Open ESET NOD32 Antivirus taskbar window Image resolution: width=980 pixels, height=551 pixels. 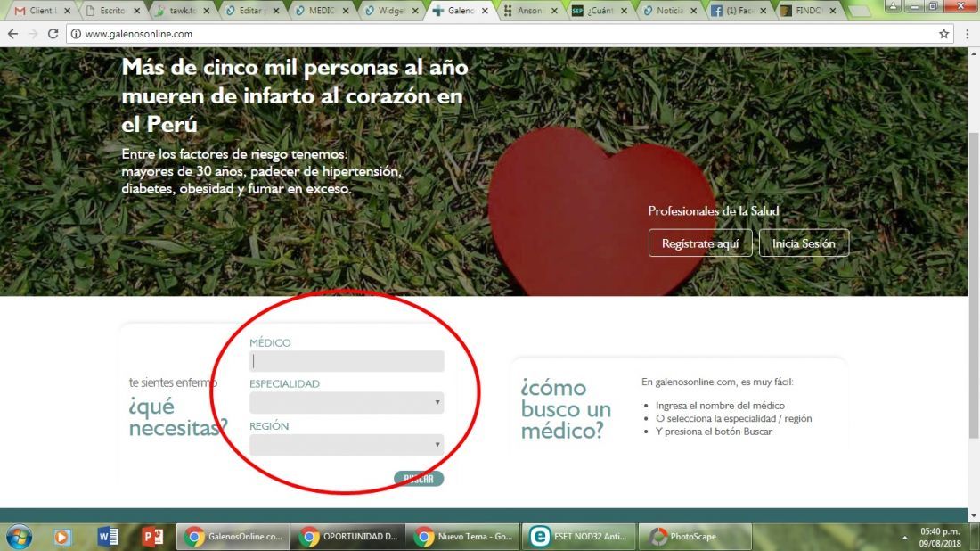579,537
